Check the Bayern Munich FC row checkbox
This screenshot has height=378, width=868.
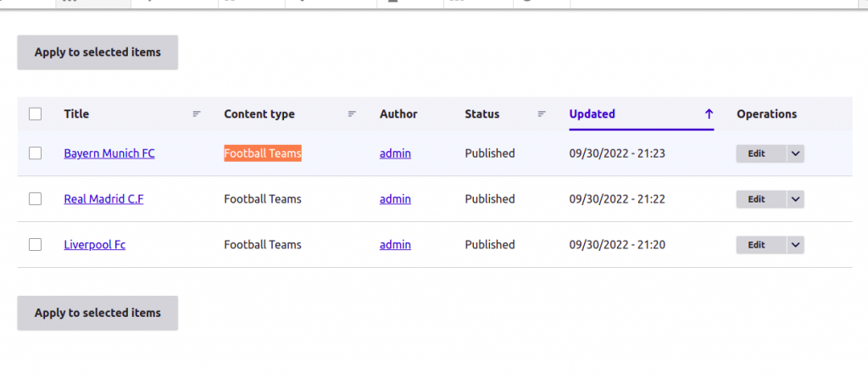[x=35, y=153]
